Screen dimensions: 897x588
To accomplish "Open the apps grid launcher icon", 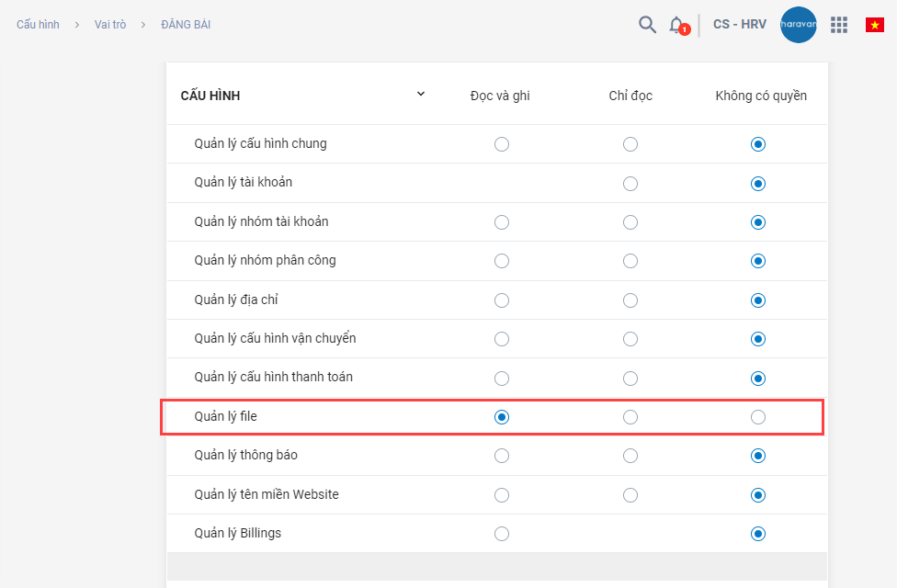I will pyautogui.click(x=838, y=25).
